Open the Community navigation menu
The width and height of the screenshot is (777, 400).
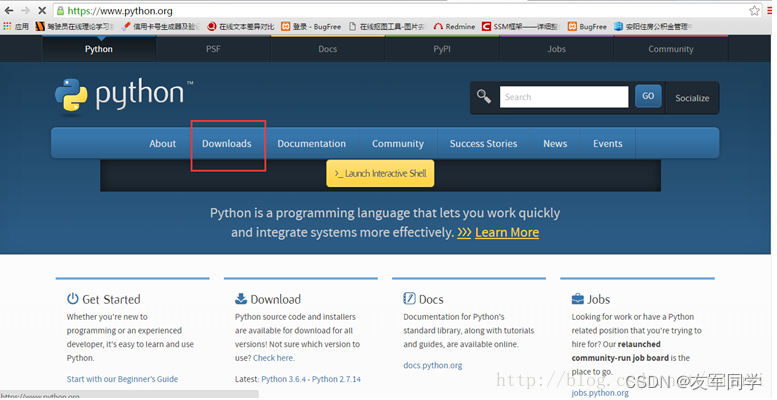coord(398,143)
